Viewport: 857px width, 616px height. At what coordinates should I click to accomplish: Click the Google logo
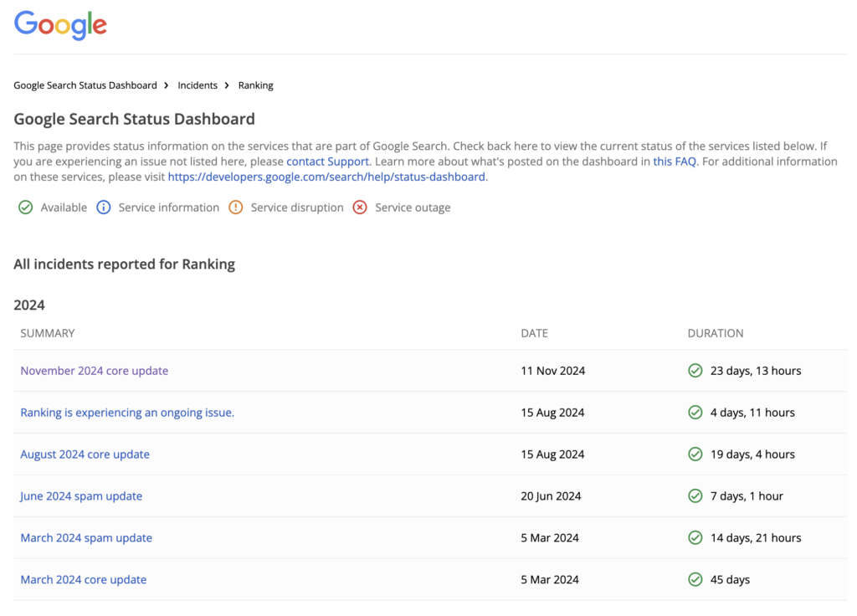(x=60, y=25)
